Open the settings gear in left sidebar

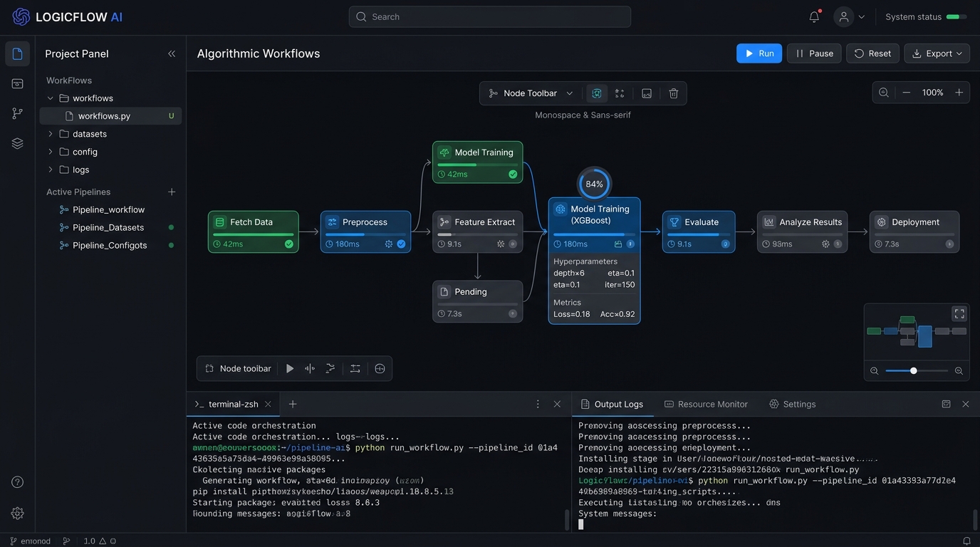(18, 514)
